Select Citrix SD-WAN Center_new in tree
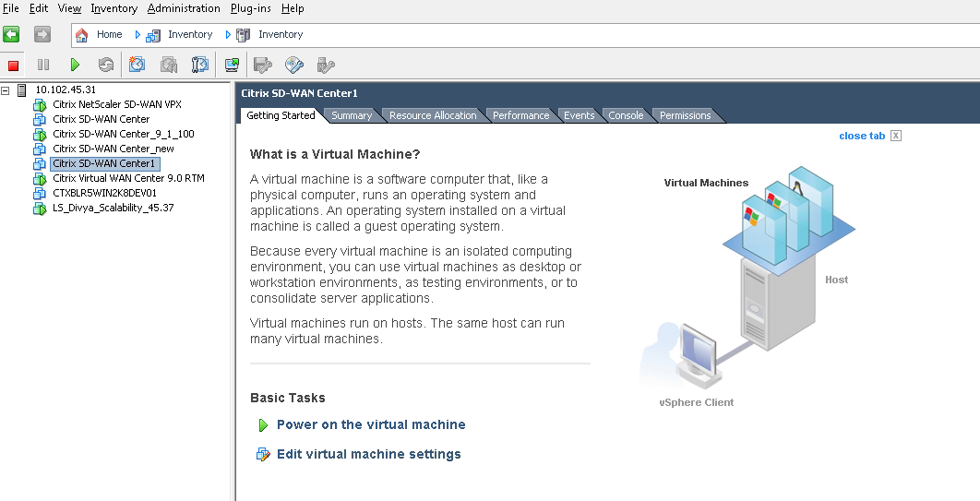Viewport: 980px width, 501px height. click(x=114, y=149)
